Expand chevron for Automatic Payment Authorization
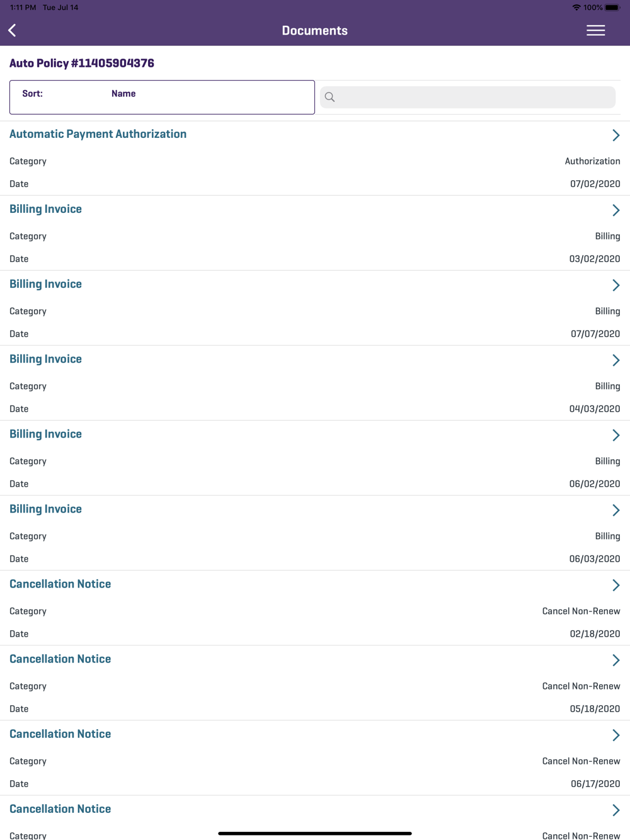The image size is (630, 840). pos(616,135)
